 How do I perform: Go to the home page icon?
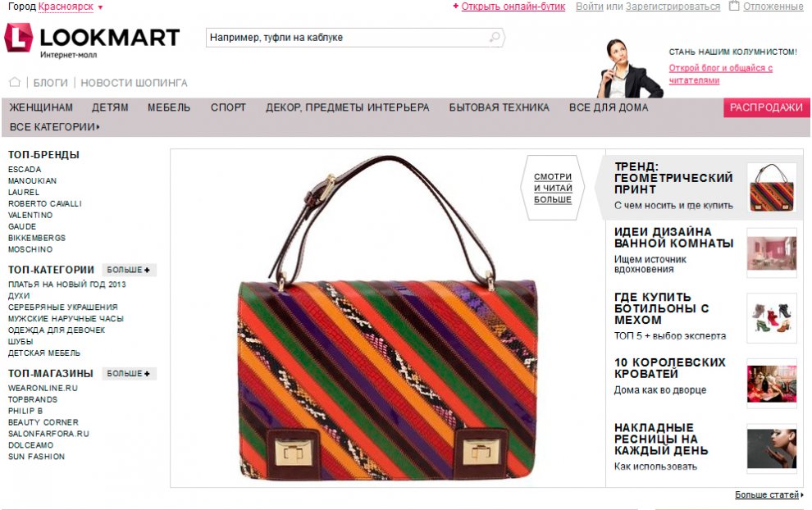click(15, 82)
